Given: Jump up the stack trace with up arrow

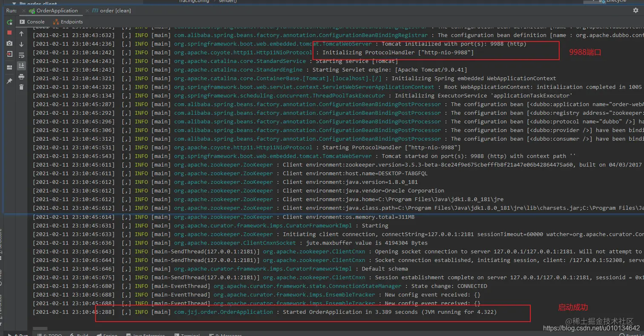Looking at the screenshot, I should click(x=21, y=34).
